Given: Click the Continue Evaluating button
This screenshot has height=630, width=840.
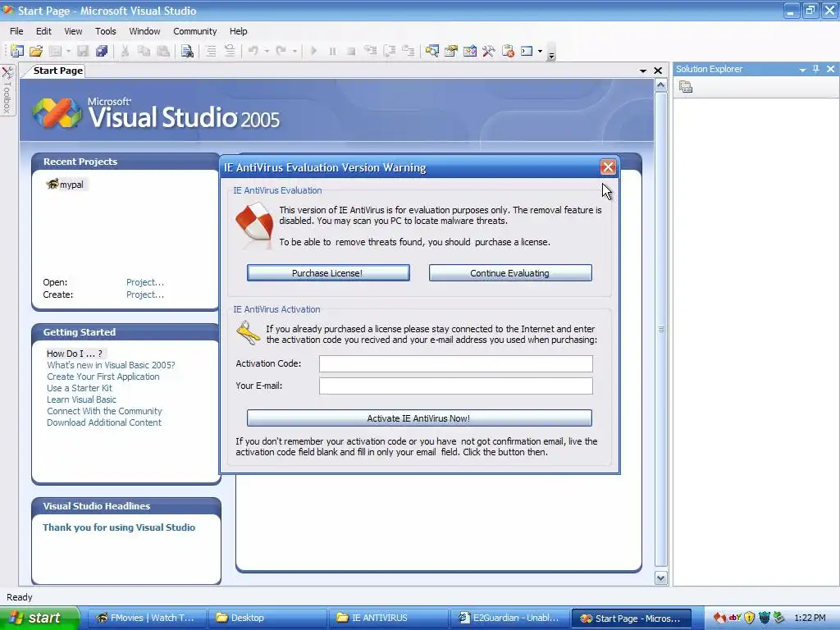Looking at the screenshot, I should (x=510, y=272).
